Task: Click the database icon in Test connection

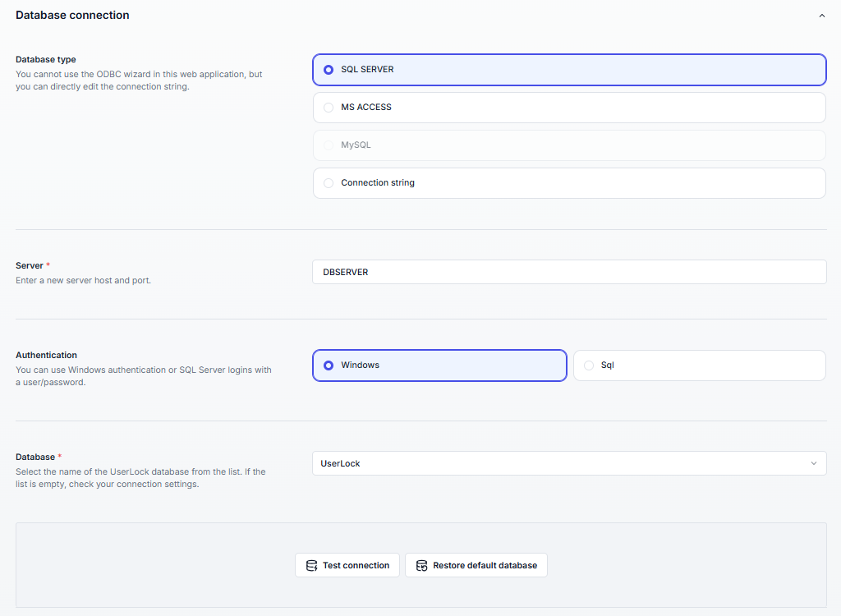Action: (311, 565)
